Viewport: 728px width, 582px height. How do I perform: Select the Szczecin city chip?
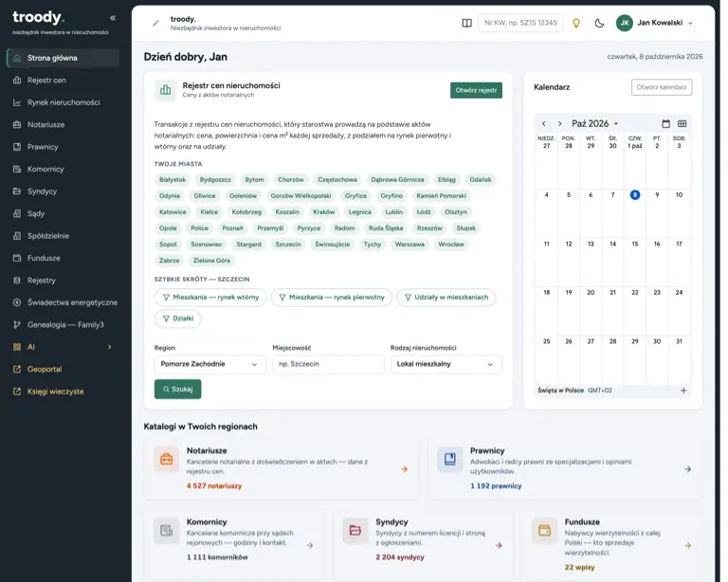(x=288, y=245)
